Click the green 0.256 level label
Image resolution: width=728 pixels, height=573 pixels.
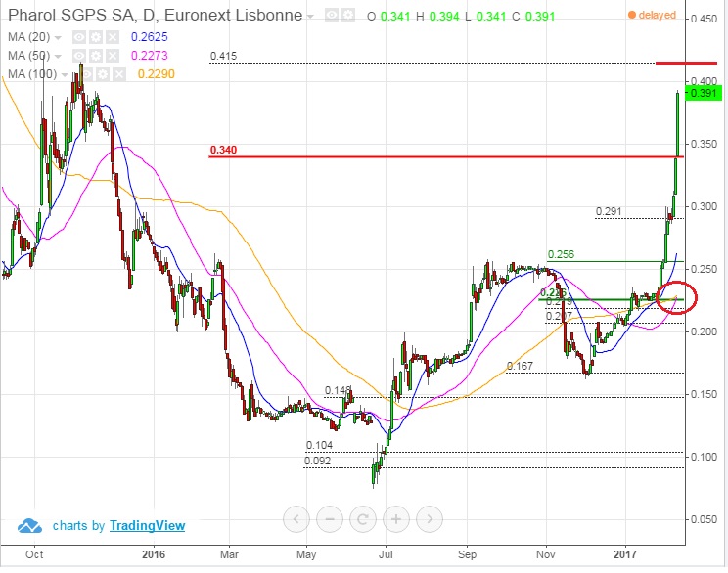pyautogui.click(x=561, y=254)
